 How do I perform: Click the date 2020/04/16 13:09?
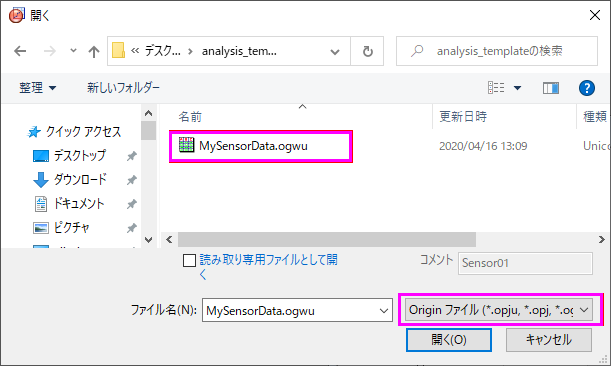point(483,146)
